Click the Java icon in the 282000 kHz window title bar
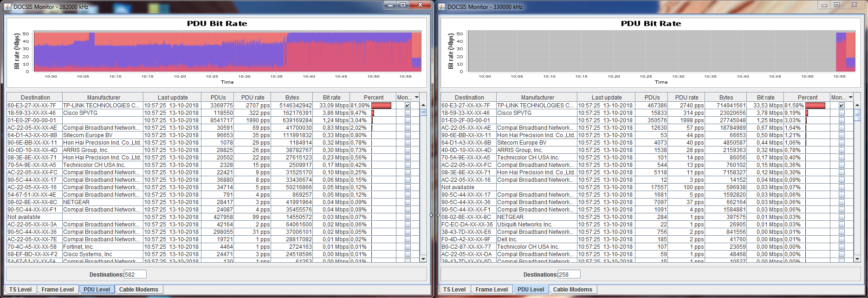Viewport: 868px width, 298px height. [7, 7]
